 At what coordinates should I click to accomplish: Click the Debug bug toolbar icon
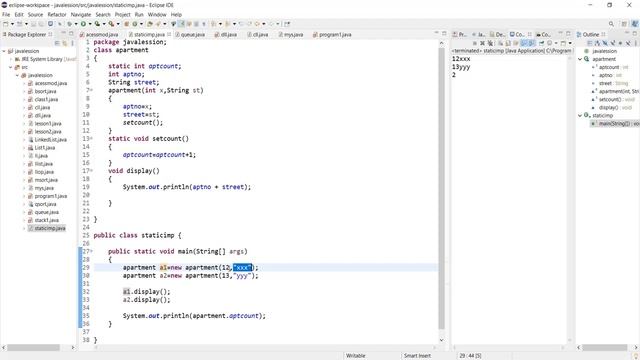tap(70, 24)
